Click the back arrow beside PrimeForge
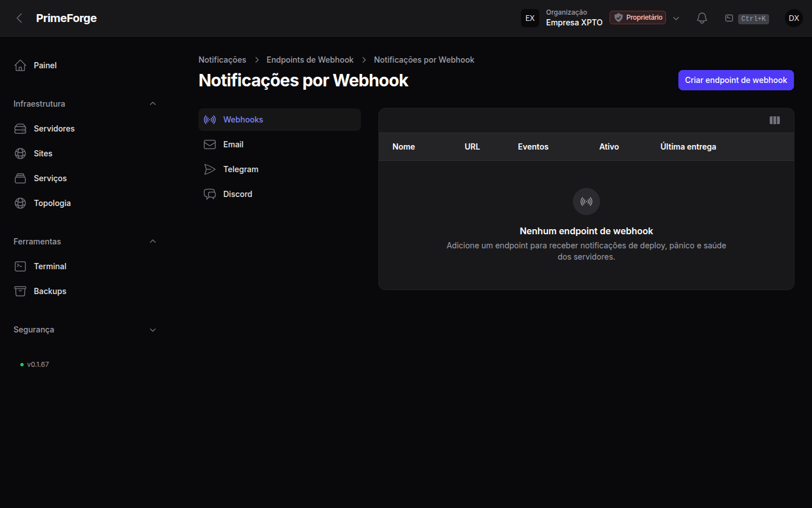Image resolution: width=812 pixels, height=508 pixels. (x=19, y=18)
